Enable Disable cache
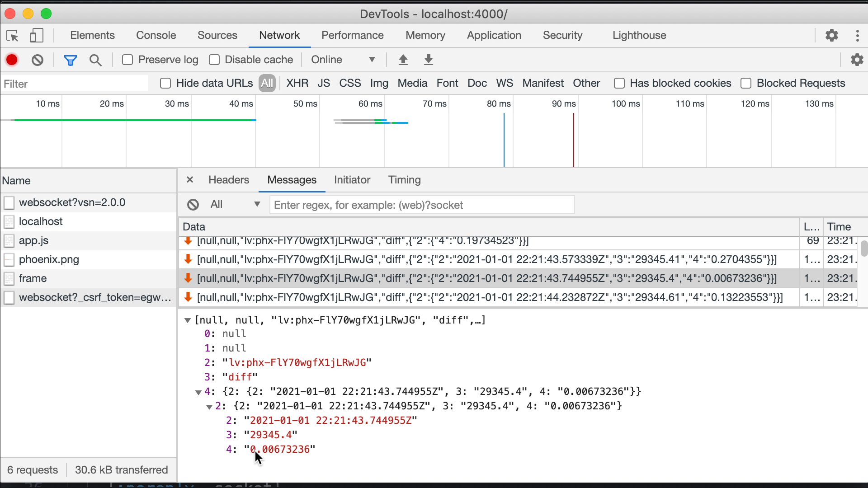Viewport: 868px width, 488px height. [x=214, y=59]
